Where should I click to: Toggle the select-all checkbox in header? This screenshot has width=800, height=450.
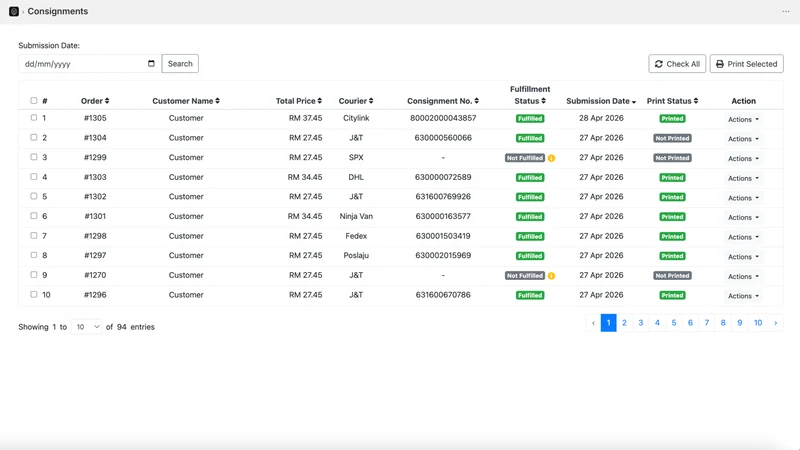pyautogui.click(x=34, y=101)
